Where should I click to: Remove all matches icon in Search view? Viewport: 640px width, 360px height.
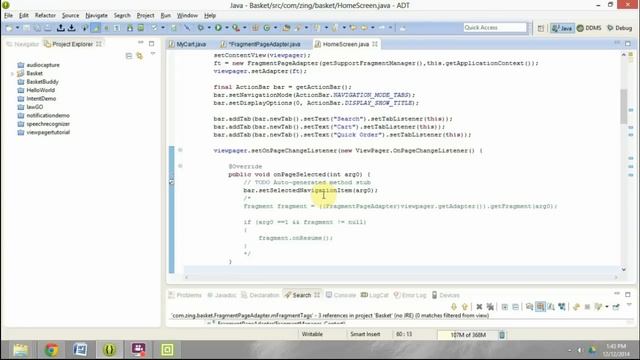[x=490, y=307]
